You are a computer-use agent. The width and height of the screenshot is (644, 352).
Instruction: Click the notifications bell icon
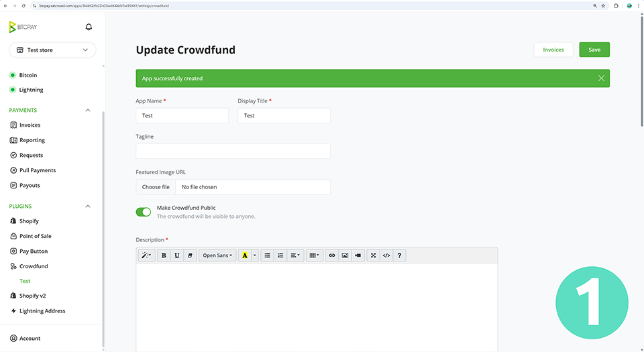coord(89,27)
